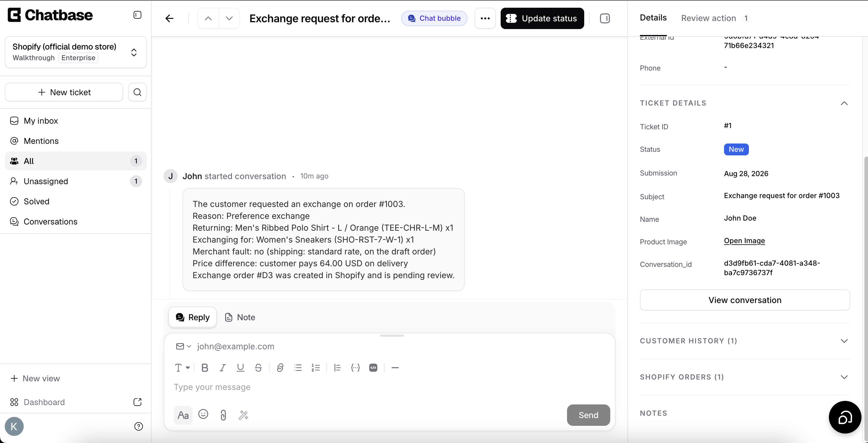Insert a code block
868x443 pixels.
(373, 368)
